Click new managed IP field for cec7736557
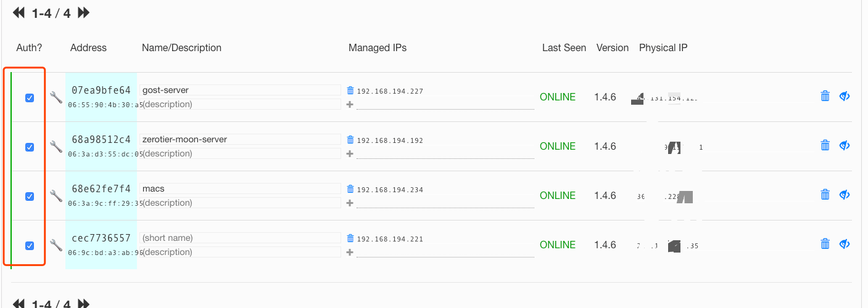868x308 pixels. pos(445,251)
